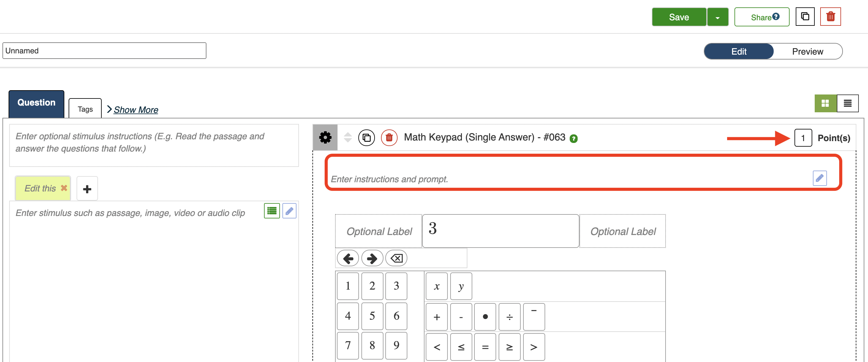868x362 pixels.
Task: Switch to Preview mode
Action: click(807, 51)
